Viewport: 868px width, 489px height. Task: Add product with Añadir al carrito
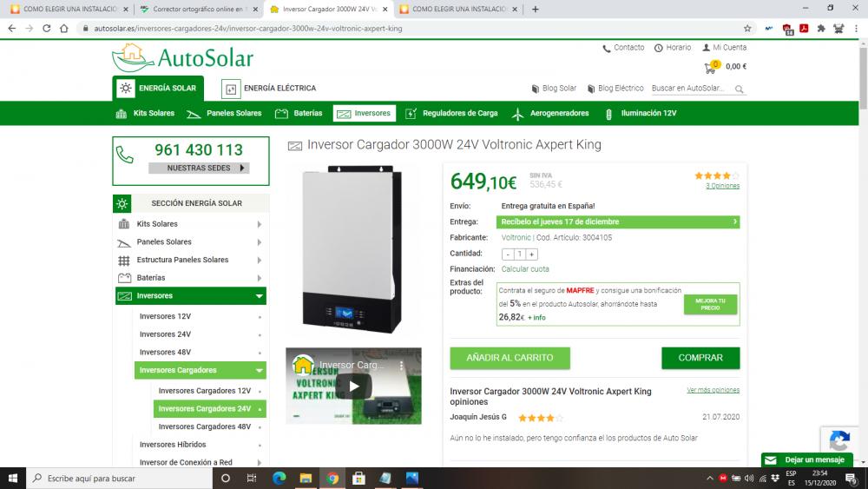510,359
